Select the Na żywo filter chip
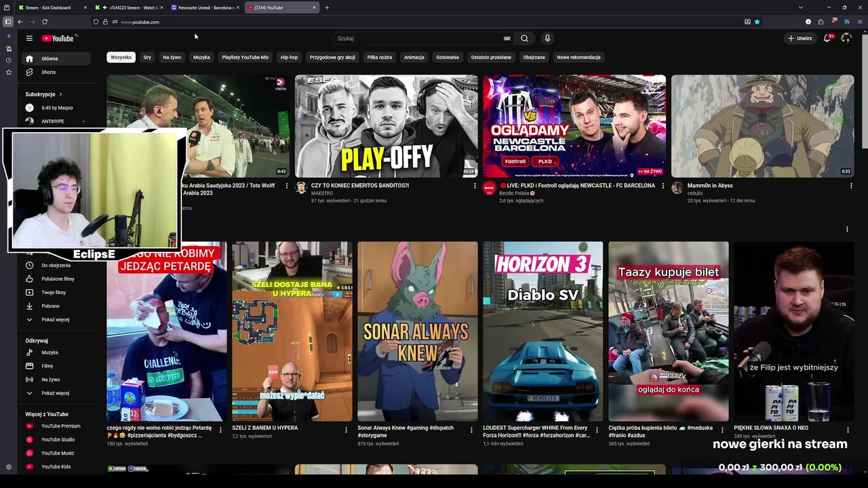 (172, 58)
